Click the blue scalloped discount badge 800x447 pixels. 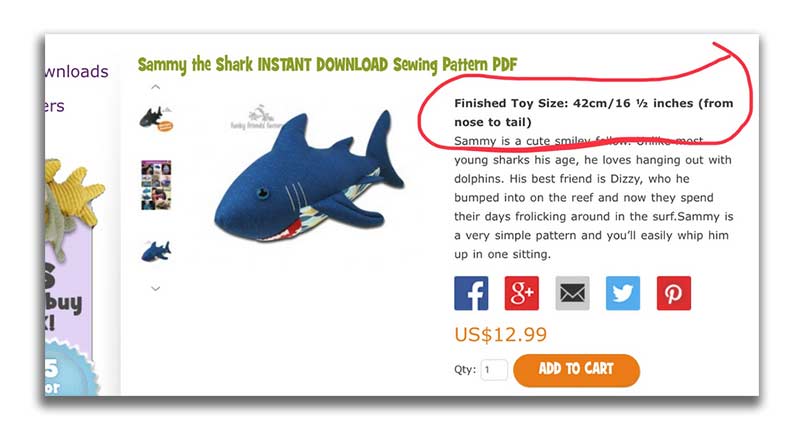tap(70, 370)
